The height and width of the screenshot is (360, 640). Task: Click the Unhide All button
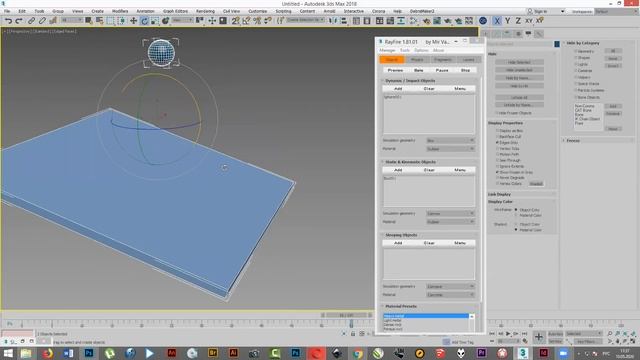(519, 97)
